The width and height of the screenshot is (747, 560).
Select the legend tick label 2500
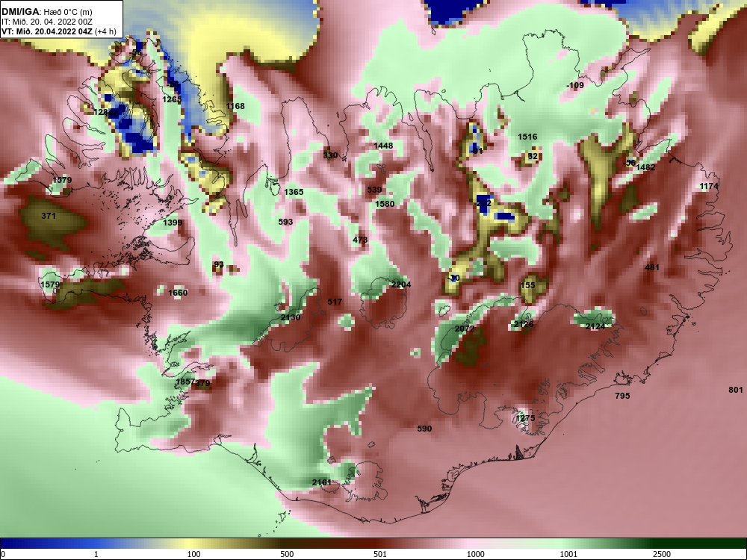click(x=662, y=554)
